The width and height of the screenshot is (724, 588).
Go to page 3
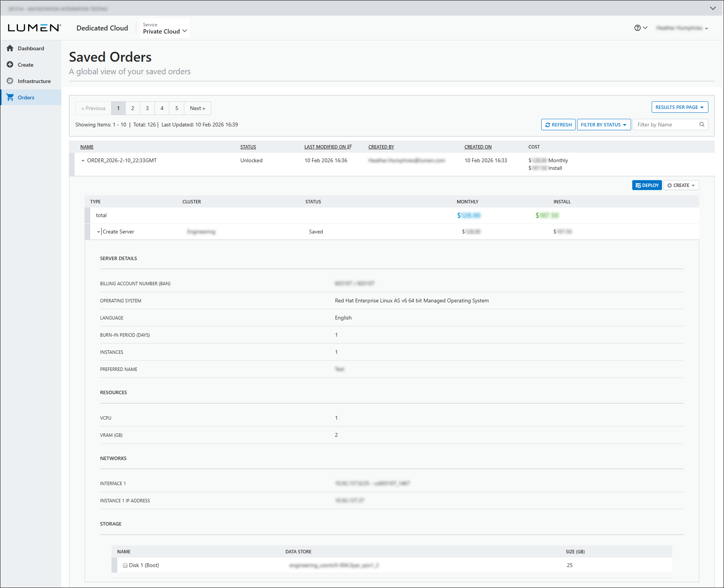[147, 109]
